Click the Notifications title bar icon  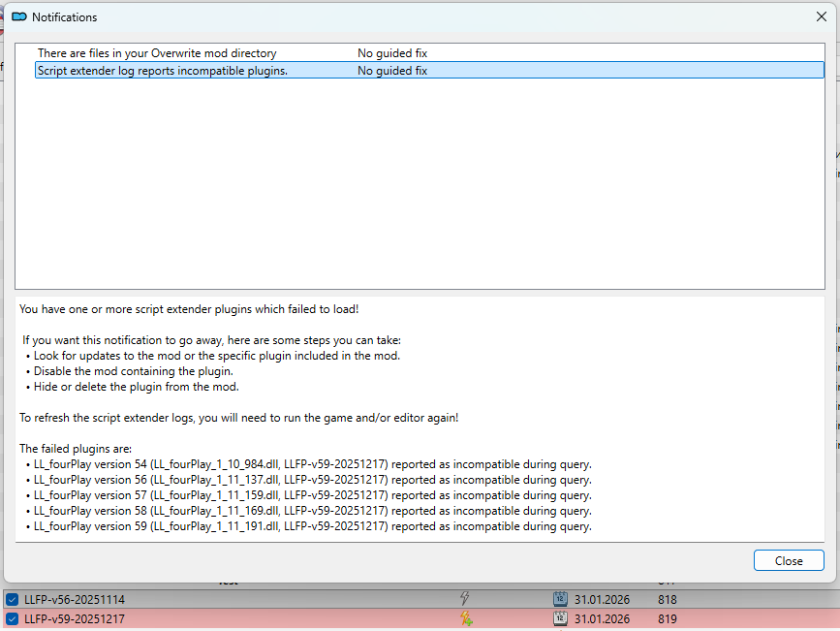19,16
